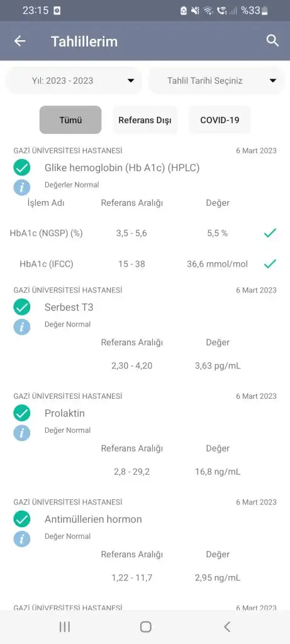The height and width of the screenshot is (644, 290).
Task: Open the search magnifier icon
Action: coord(272,41)
